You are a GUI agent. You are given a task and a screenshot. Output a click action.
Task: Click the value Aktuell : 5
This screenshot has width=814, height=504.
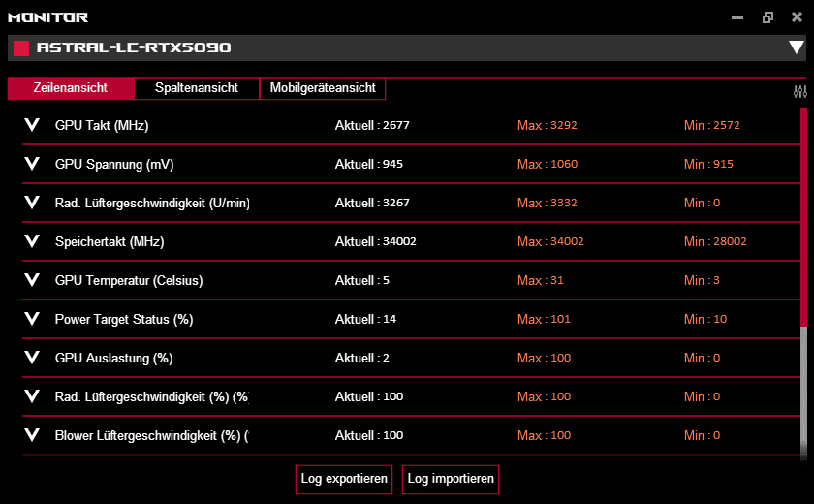coord(362,281)
